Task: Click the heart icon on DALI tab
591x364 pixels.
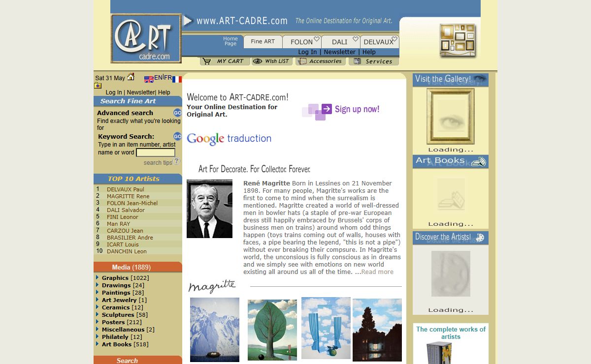Action: (356, 39)
